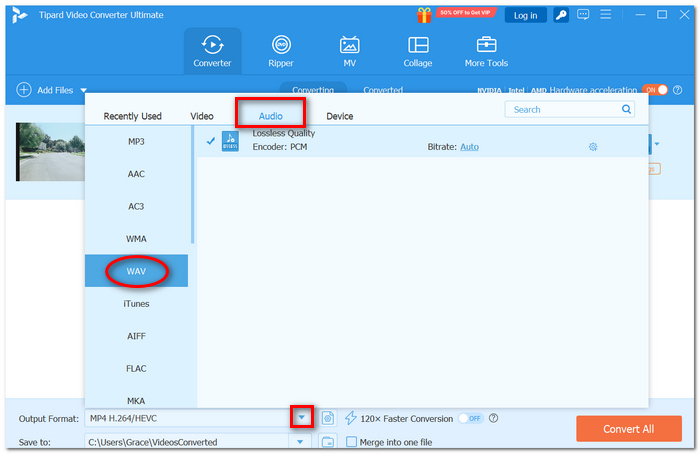
Task: Click Convert All button
Action: 629,429
